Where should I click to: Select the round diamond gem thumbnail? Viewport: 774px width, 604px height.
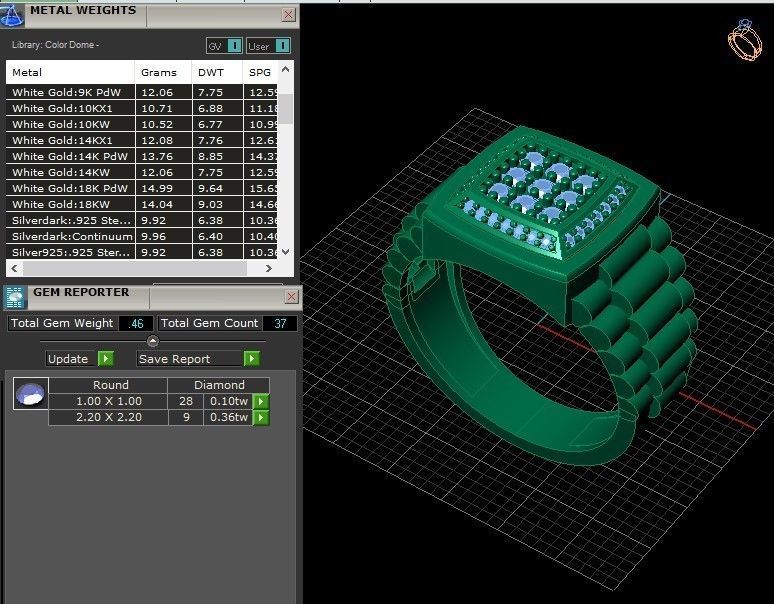click(31, 394)
